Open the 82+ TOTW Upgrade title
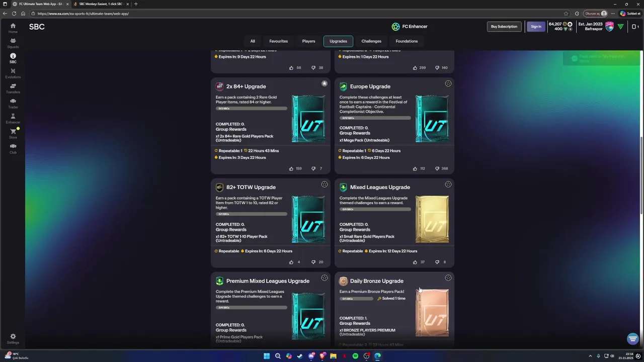Image resolution: width=644 pixels, height=362 pixels. pyautogui.click(x=251, y=187)
